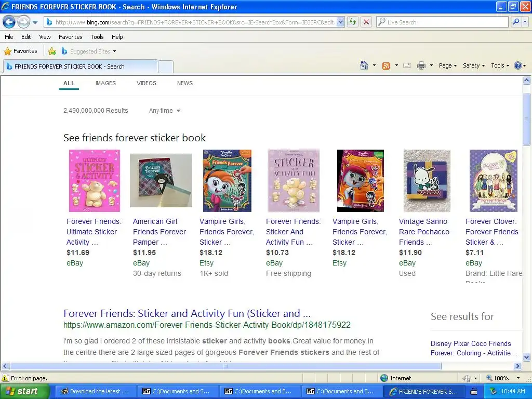Select the FRIENDS FOREVER STICKER BOOK tab
The image size is (532, 399).
(81, 66)
